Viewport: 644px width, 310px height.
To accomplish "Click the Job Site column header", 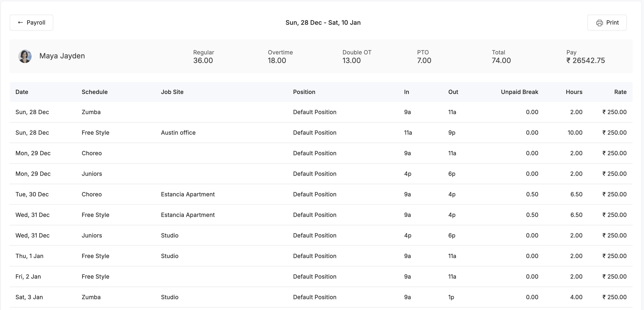I will 172,92.
